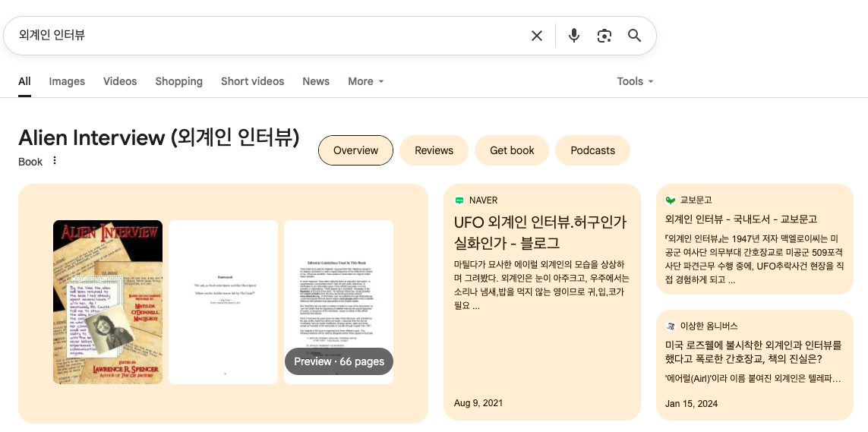Click the Get book chip
Image resolution: width=868 pixels, height=432 pixels.
coord(512,150)
